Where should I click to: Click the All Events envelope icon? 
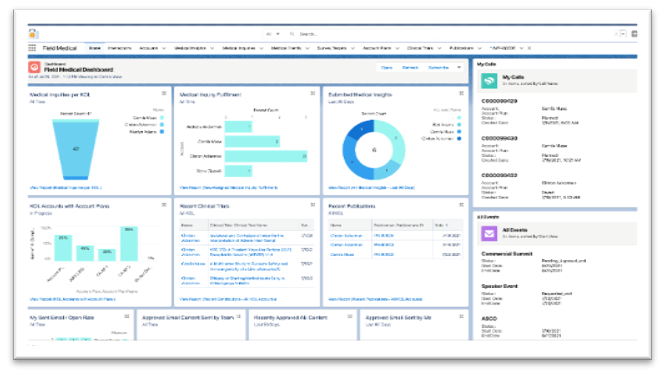click(x=489, y=233)
